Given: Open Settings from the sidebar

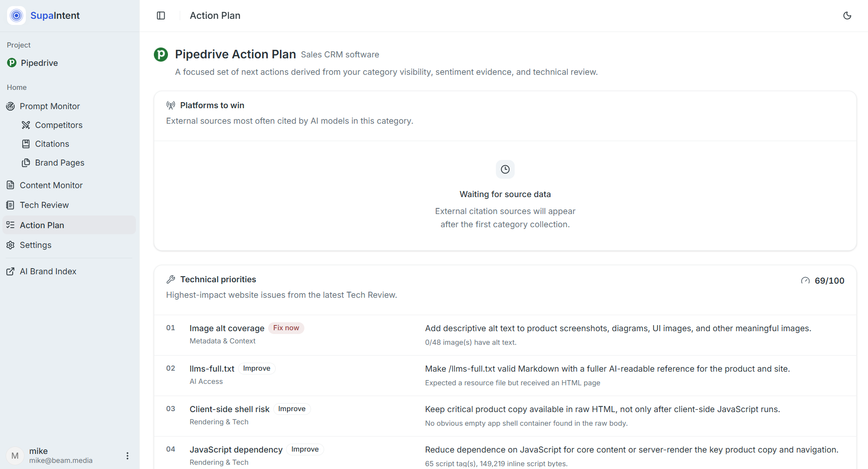Looking at the screenshot, I should (36, 245).
